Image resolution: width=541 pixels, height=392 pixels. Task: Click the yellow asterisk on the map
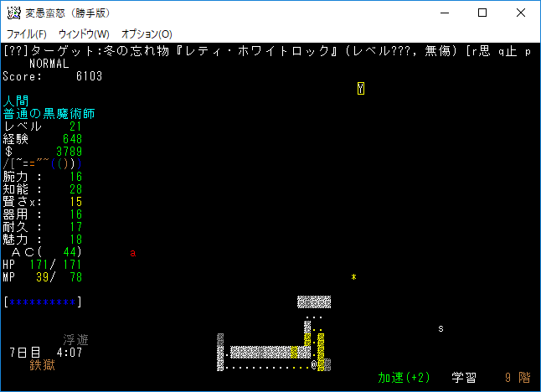tap(354, 277)
